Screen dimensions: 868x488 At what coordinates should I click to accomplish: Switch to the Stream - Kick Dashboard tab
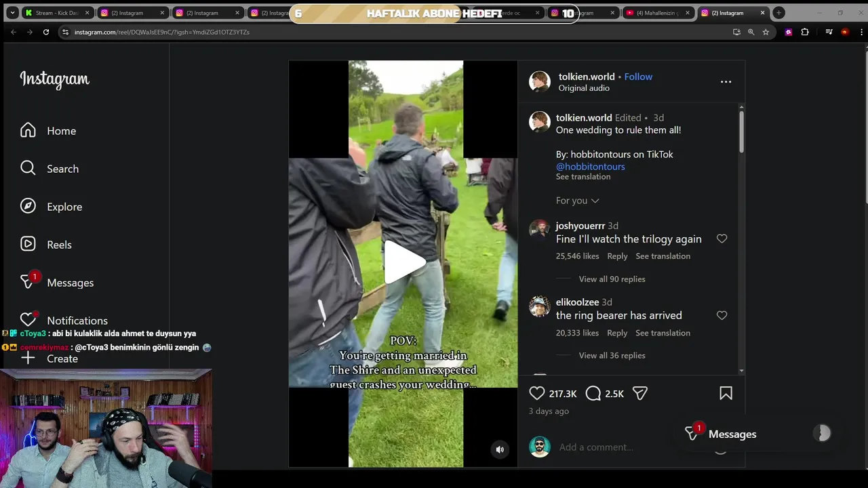(57, 13)
